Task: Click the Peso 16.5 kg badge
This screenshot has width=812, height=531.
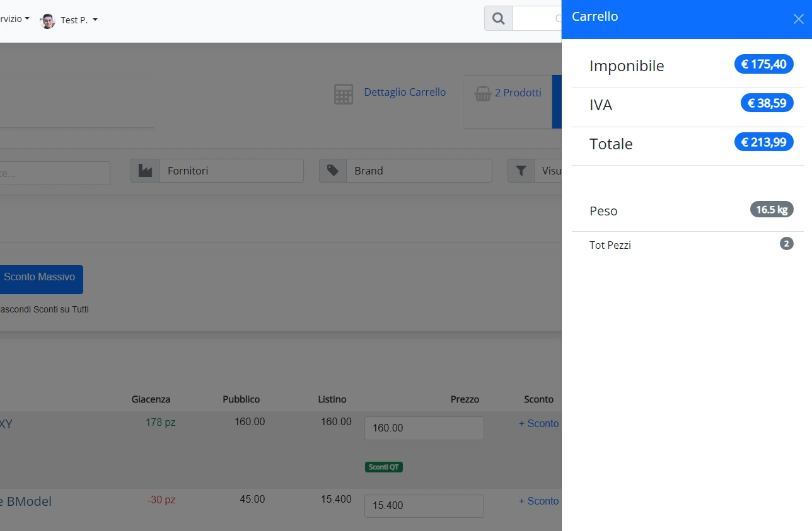Action: [772, 209]
